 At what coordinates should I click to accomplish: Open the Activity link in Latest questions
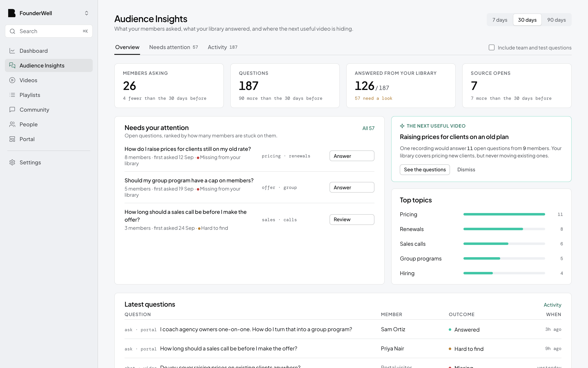552,305
